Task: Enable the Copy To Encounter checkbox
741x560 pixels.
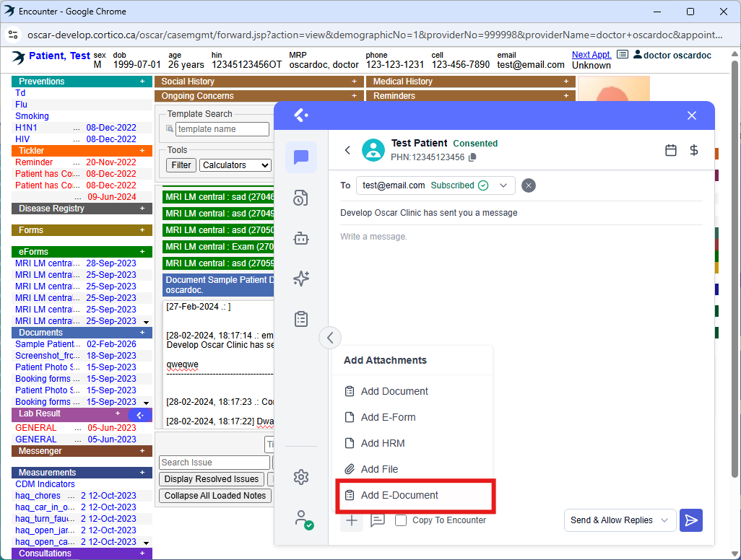Action: 401,520
